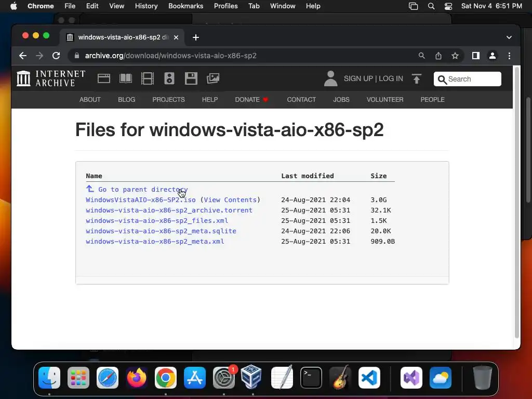Open the DONATE link
Image resolution: width=532 pixels, height=399 pixels.
click(x=252, y=99)
